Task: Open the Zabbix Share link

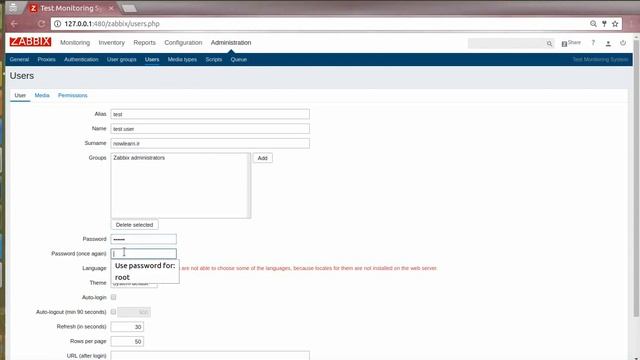Action: click(571, 43)
